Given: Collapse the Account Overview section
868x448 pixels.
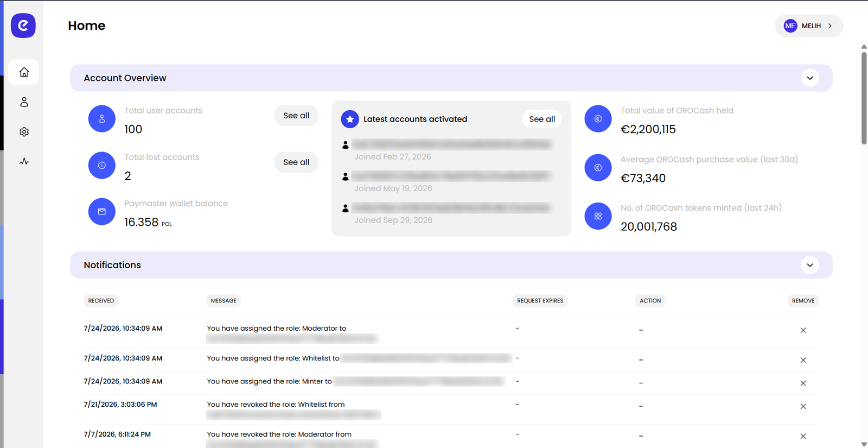Looking at the screenshot, I should 810,78.
